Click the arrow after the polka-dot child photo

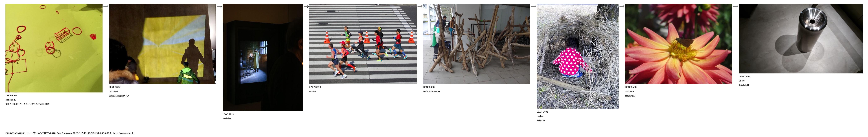tap(622, 6)
